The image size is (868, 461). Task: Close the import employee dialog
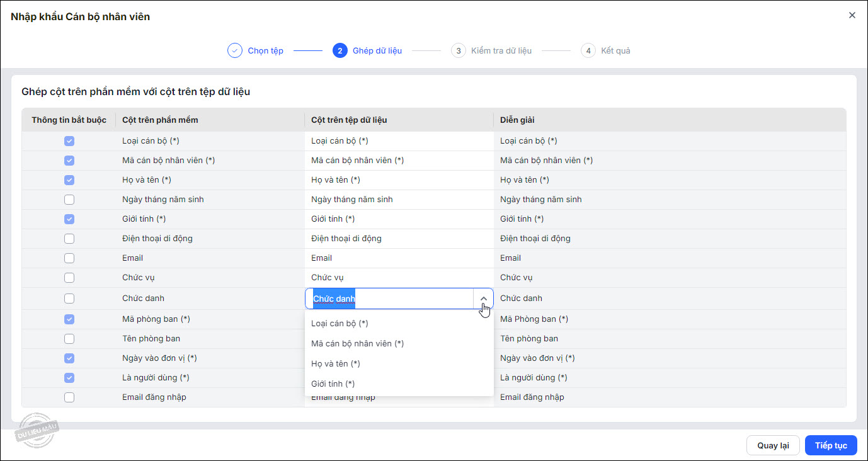[852, 16]
